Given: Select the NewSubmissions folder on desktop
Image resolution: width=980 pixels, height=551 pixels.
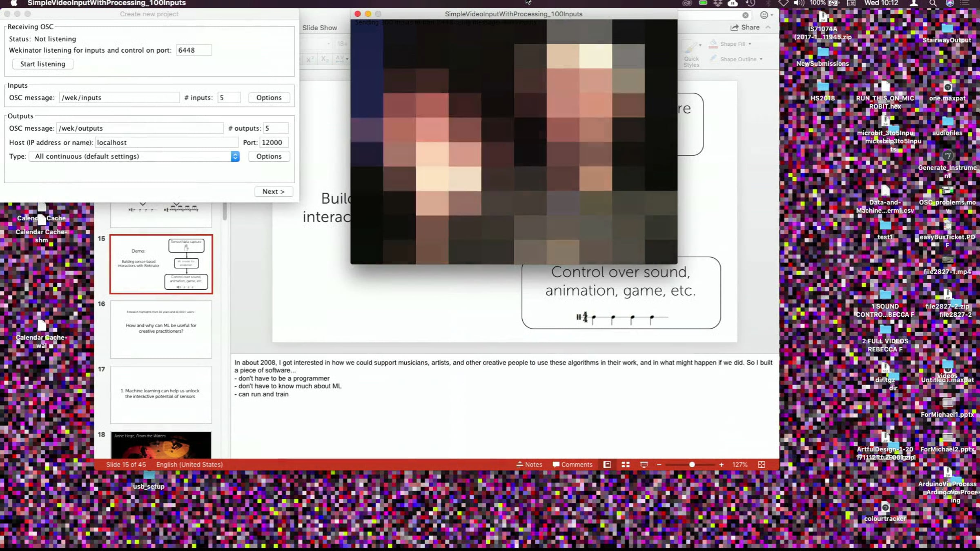Looking at the screenshot, I should pyautogui.click(x=823, y=57).
